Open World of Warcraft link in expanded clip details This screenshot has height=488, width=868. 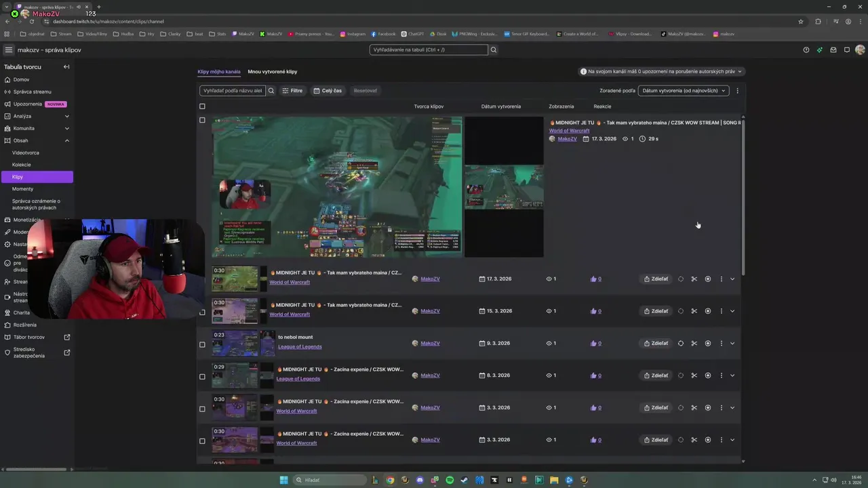pos(569,131)
